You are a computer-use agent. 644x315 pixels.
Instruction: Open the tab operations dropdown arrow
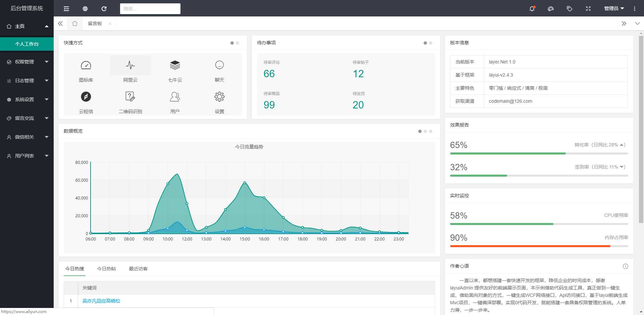tap(637, 24)
